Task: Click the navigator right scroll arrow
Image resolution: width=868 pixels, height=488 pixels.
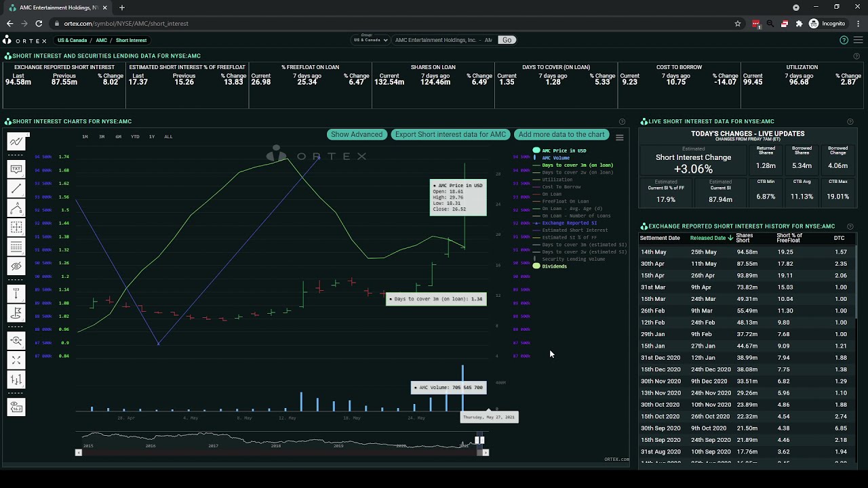Action: tap(485, 452)
